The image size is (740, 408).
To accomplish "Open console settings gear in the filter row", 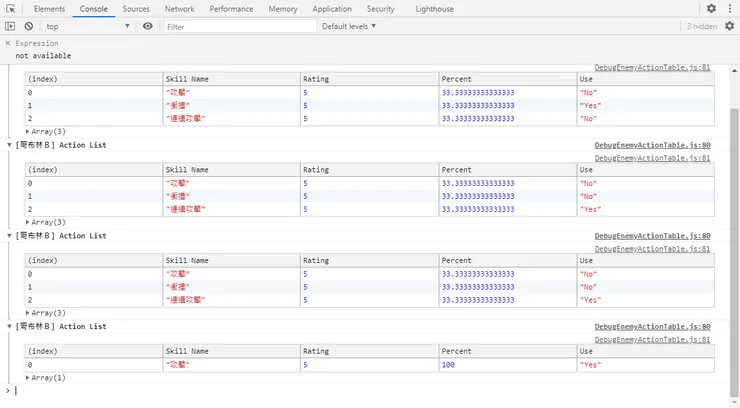I will coord(730,26).
